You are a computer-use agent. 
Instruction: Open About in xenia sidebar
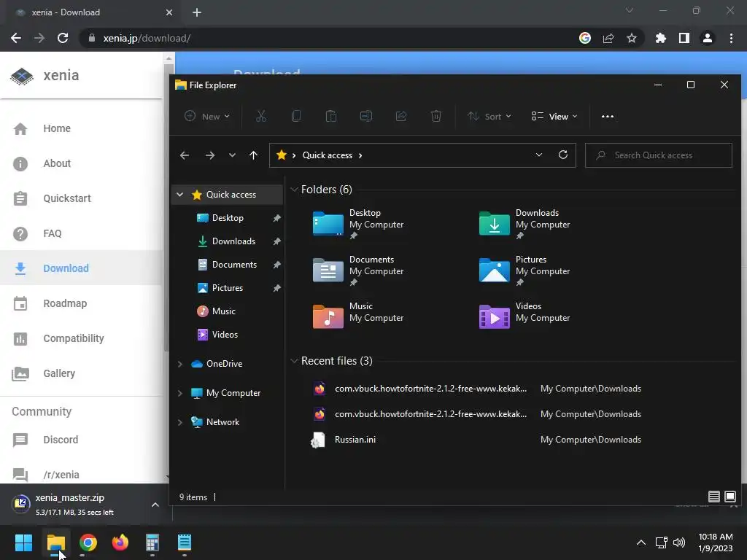pyautogui.click(x=82, y=163)
